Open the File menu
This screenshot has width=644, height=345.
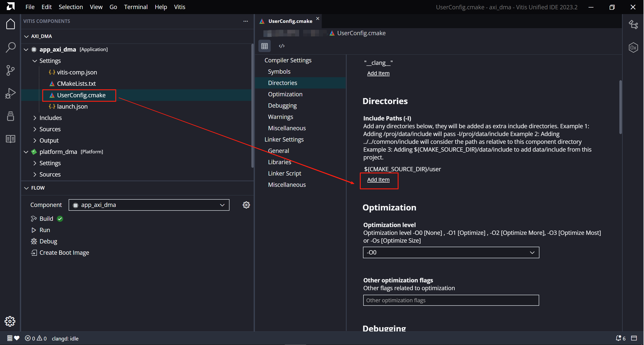tap(30, 7)
